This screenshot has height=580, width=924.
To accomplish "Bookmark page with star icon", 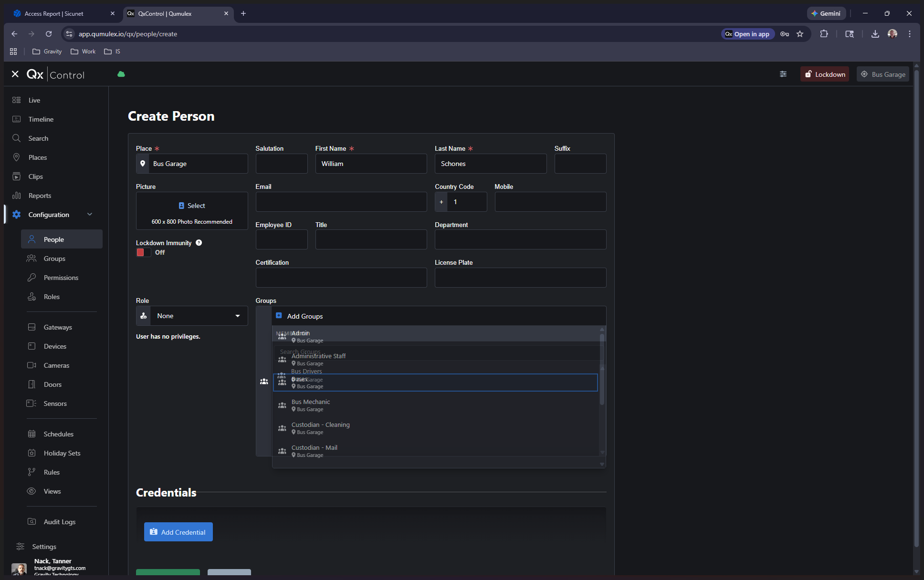I will (x=800, y=34).
